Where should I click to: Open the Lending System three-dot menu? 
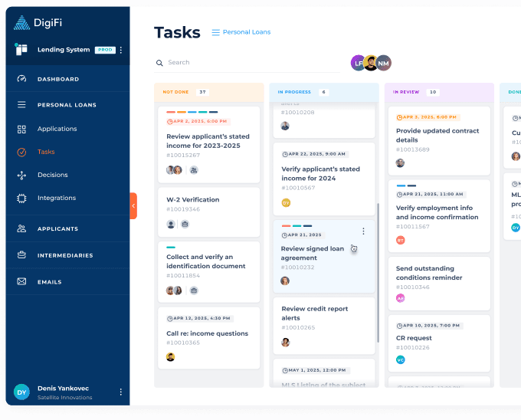(x=121, y=50)
